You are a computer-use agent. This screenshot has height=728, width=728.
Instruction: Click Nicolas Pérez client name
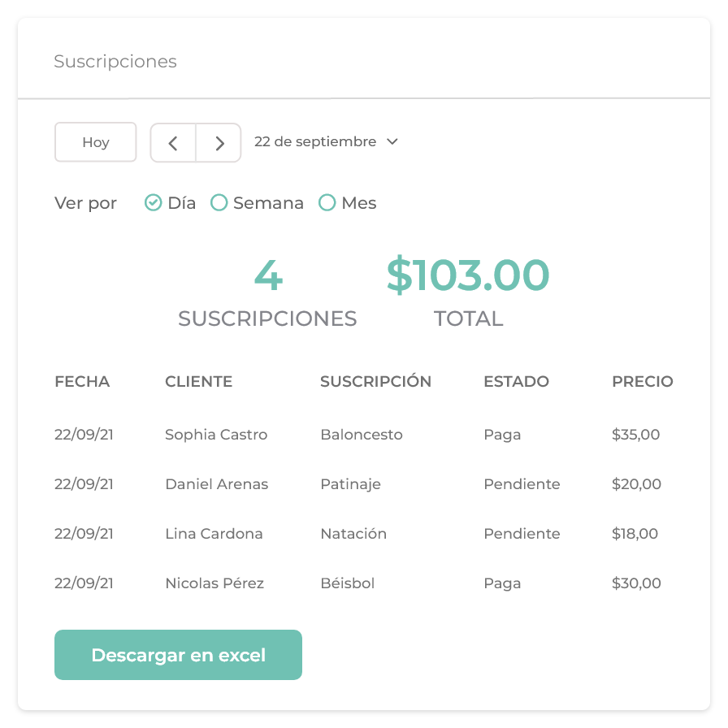tap(214, 583)
